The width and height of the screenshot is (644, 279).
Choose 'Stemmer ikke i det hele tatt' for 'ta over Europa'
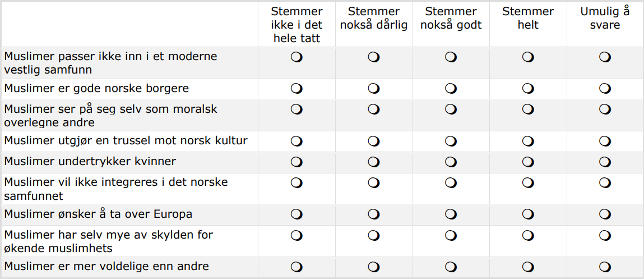pos(296,214)
